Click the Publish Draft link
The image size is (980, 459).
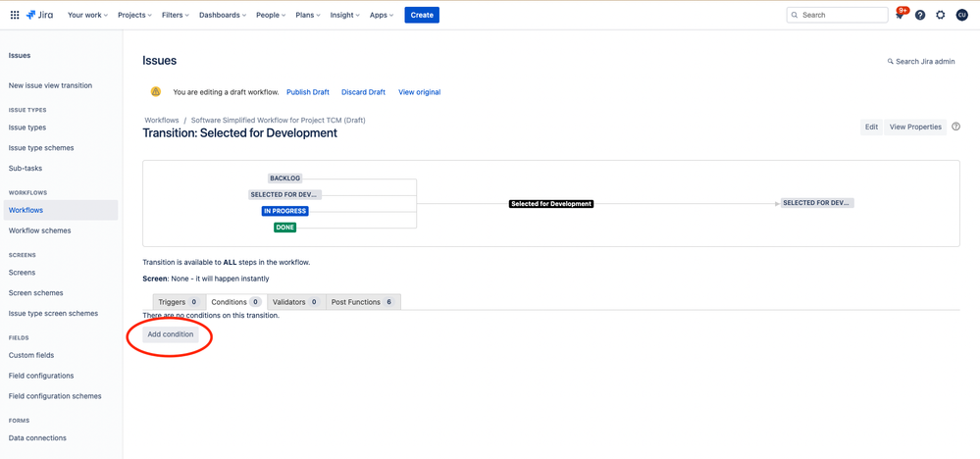(x=307, y=92)
